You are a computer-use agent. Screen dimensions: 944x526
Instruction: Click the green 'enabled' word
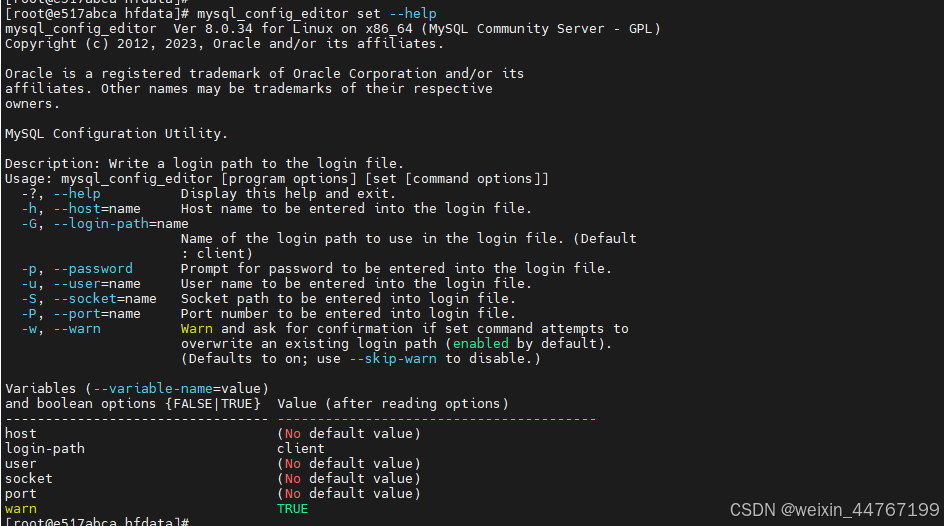coord(481,344)
